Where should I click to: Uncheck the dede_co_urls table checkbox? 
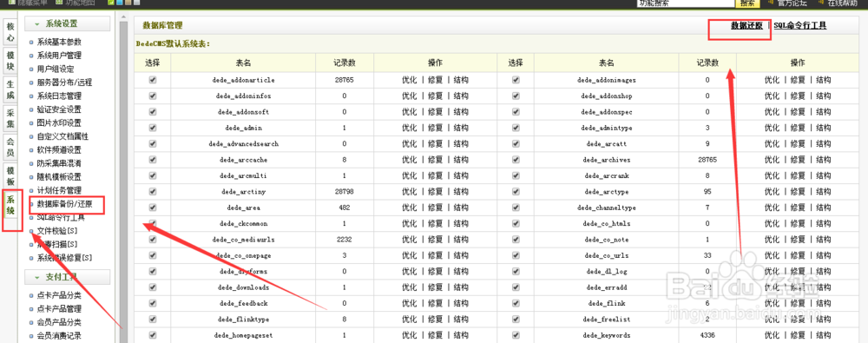point(516,255)
